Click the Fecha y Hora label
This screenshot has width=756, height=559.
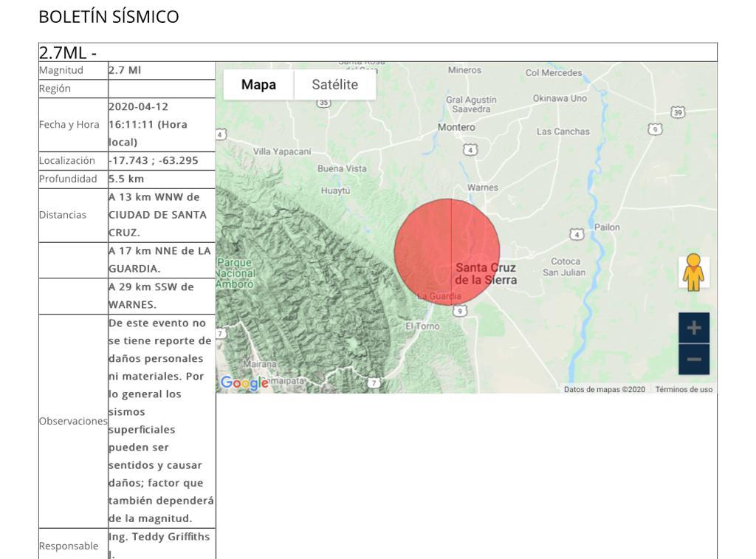[69, 125]
